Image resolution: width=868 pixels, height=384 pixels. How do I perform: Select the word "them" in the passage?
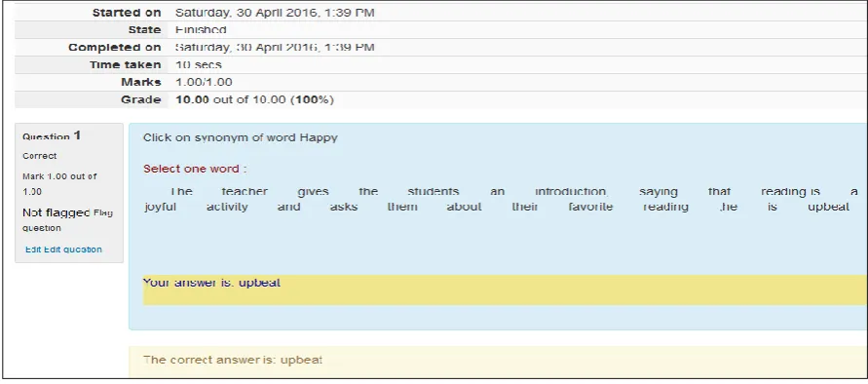tap(402, 208)
